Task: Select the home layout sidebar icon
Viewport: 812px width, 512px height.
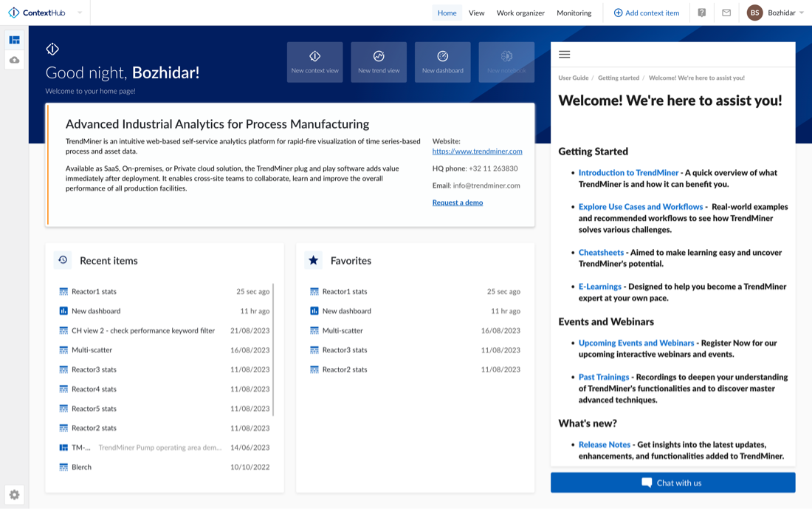Action: (x=14, y=40)
